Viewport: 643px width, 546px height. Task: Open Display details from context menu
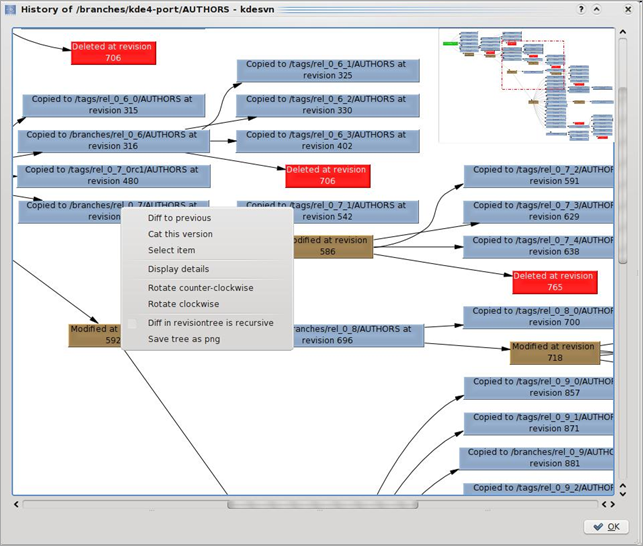pos(178,269)
